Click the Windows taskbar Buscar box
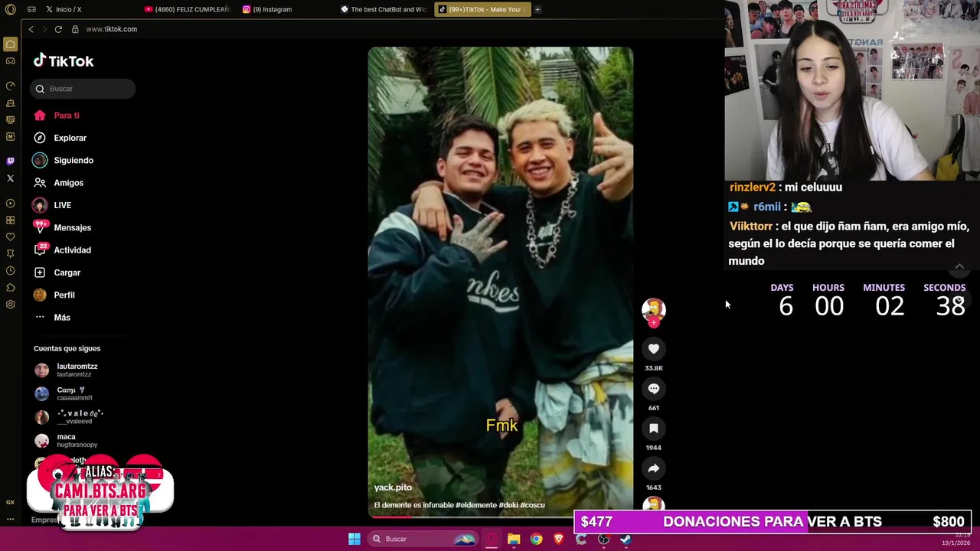Image resolution: width=980 pixels, height=551 pixels. point(421,539)
